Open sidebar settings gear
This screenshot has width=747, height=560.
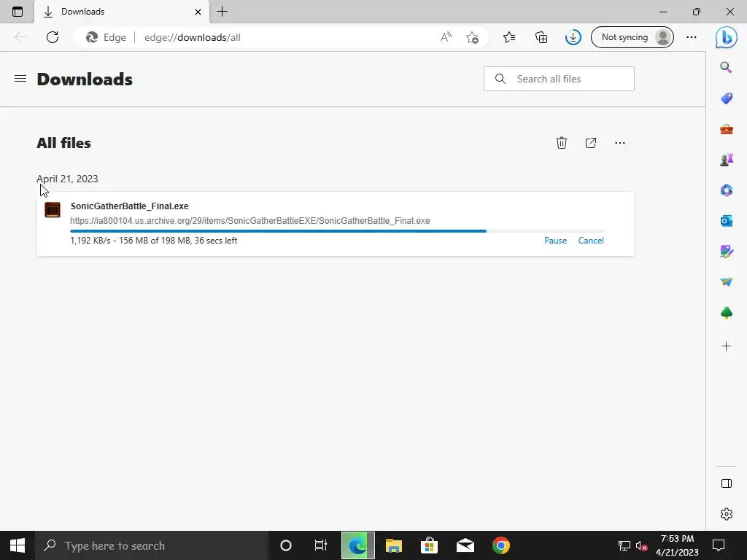[726, 514]
